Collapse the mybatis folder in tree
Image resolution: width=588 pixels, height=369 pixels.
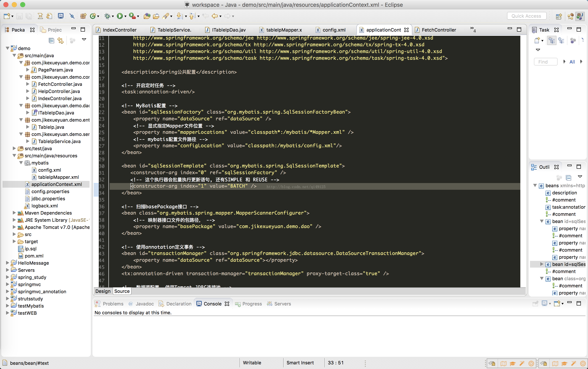point(21,163)
